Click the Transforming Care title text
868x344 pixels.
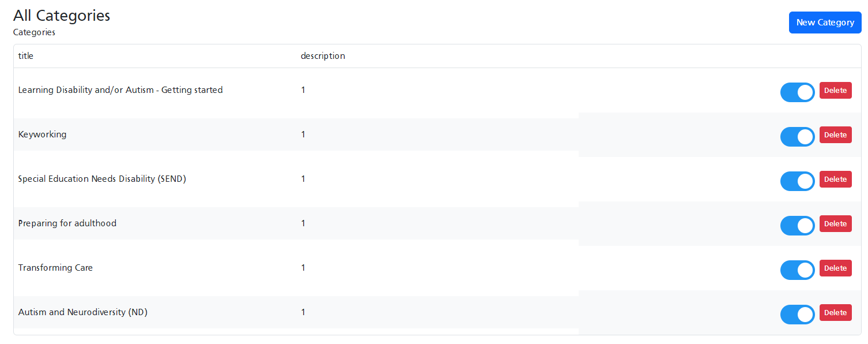coord(55,268)
